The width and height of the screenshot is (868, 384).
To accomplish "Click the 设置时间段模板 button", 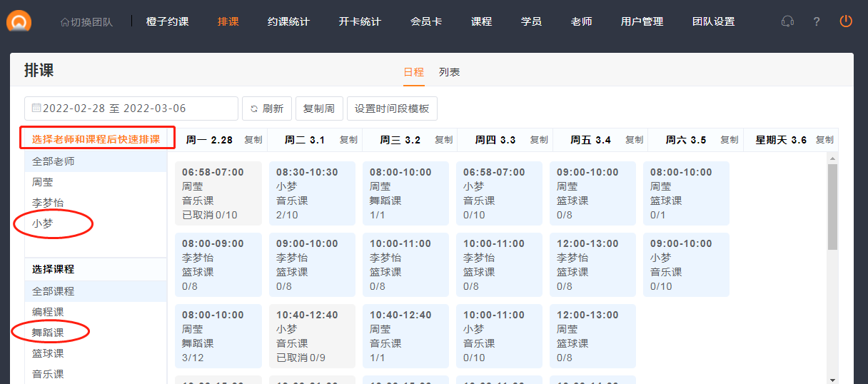I will point(392,108).
